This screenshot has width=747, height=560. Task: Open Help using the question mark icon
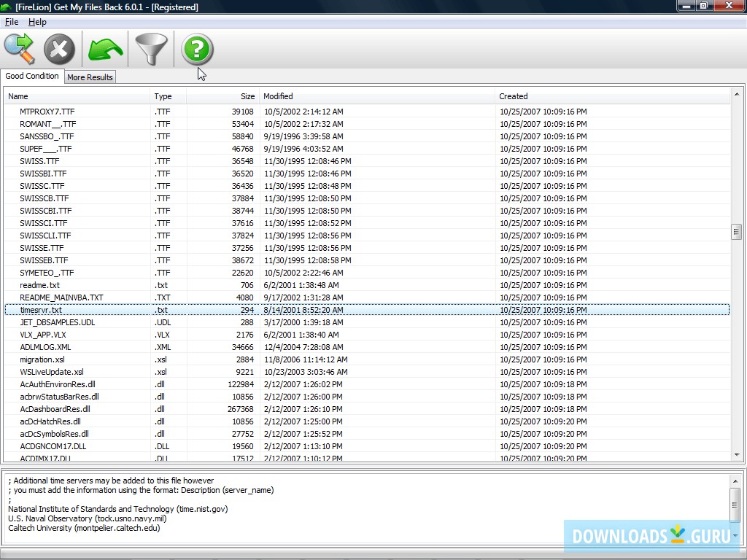point(197,48)
